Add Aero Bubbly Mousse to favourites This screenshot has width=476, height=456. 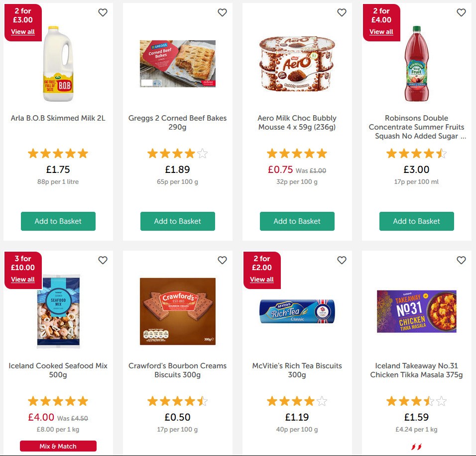(342, 12)
